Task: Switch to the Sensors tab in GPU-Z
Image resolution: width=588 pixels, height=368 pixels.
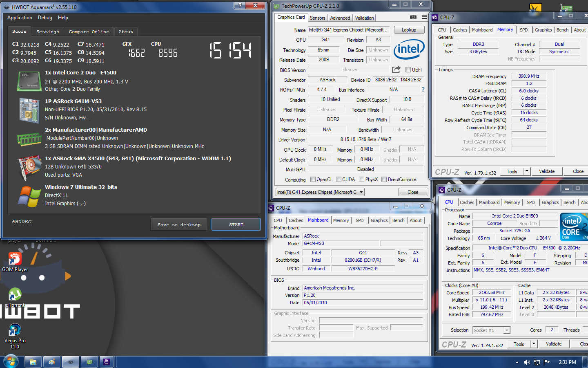Action: (317, 18)
